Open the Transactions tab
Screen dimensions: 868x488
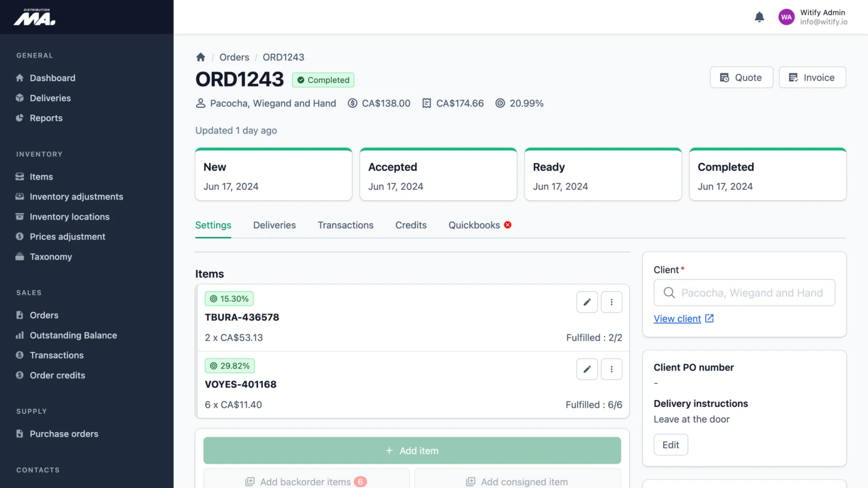(345, 225)
